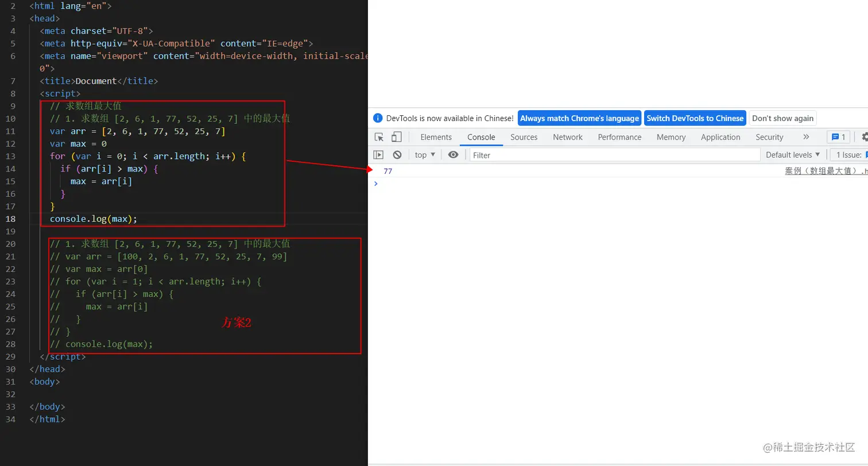The height and width of the screenshot is (466, 868).
Task: Click uncommented 'max = arr[i]' on line 15
Action: coord(102,182)
